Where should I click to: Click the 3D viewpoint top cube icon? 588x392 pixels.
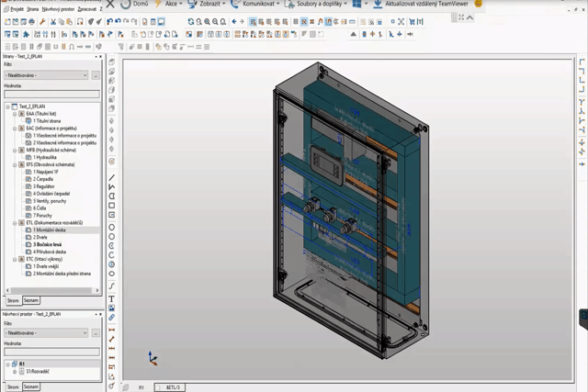[x=112, y=62]
